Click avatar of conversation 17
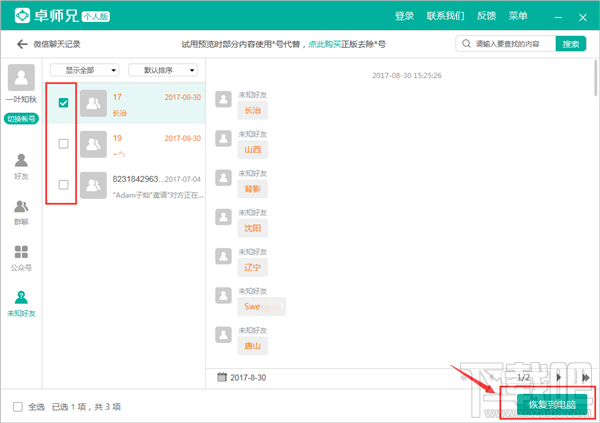Viewport: 600px width, 423px height. point(93,103)
